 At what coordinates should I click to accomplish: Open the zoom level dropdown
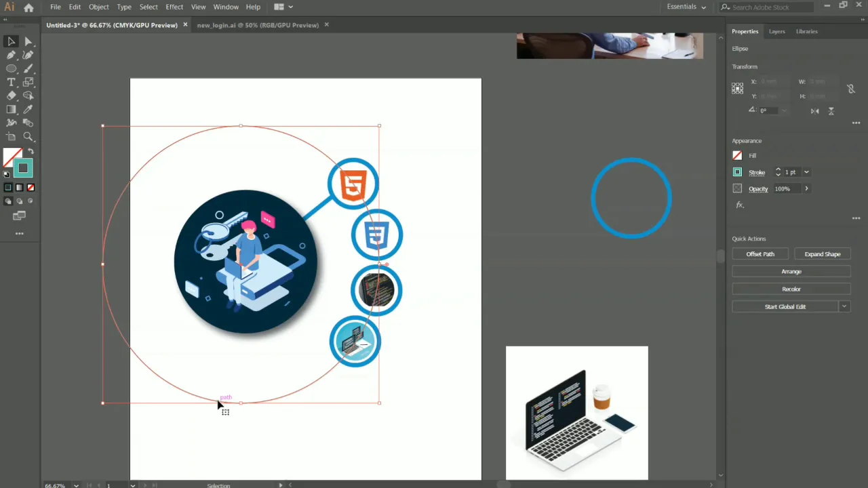pyautogui.click(x=76, y=485)
